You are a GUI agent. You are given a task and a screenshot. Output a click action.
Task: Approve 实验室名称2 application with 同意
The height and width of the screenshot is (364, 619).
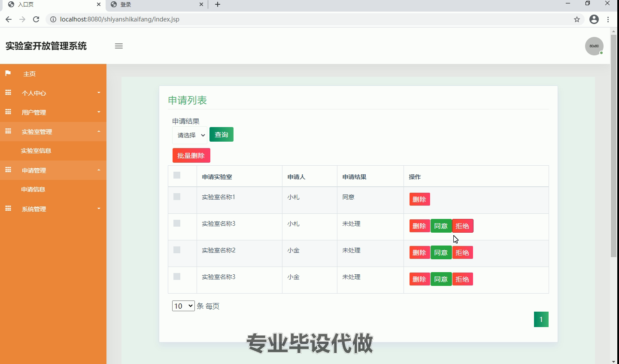[x=441, y=252]
